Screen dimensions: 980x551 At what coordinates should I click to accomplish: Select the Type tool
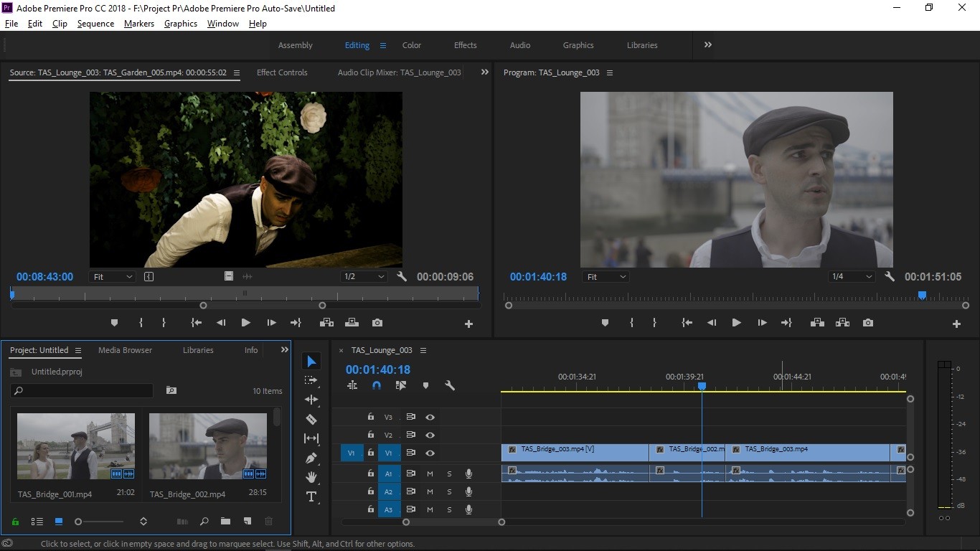click(311, 496)
